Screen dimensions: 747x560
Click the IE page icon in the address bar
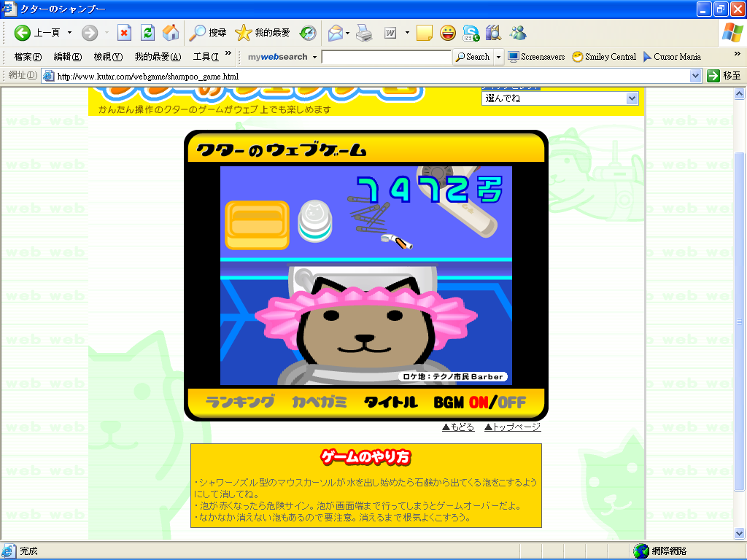pos(49,76)
